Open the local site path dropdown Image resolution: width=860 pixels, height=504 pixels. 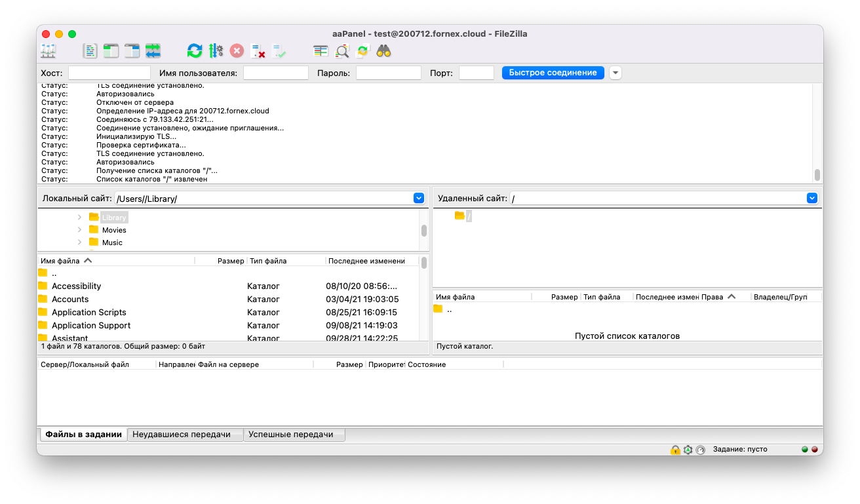419,198
